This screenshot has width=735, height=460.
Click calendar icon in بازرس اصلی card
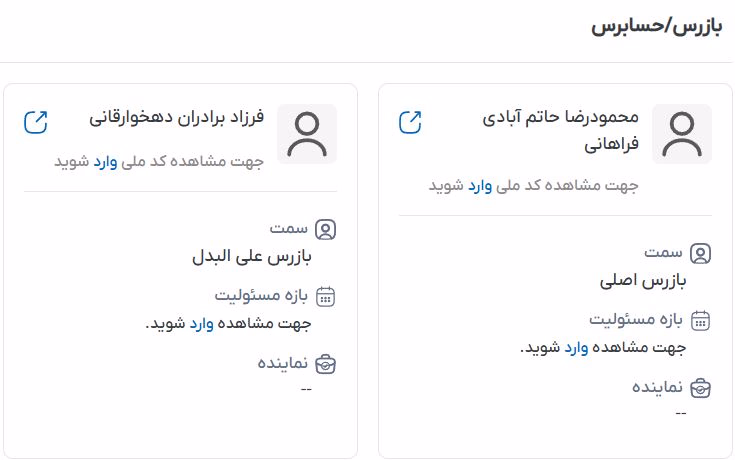coord(701,320)
